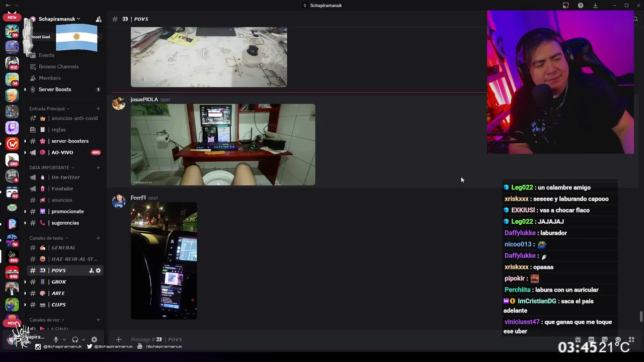Click the invite people icon beside server name
The image size is (644, 362).
99,19
